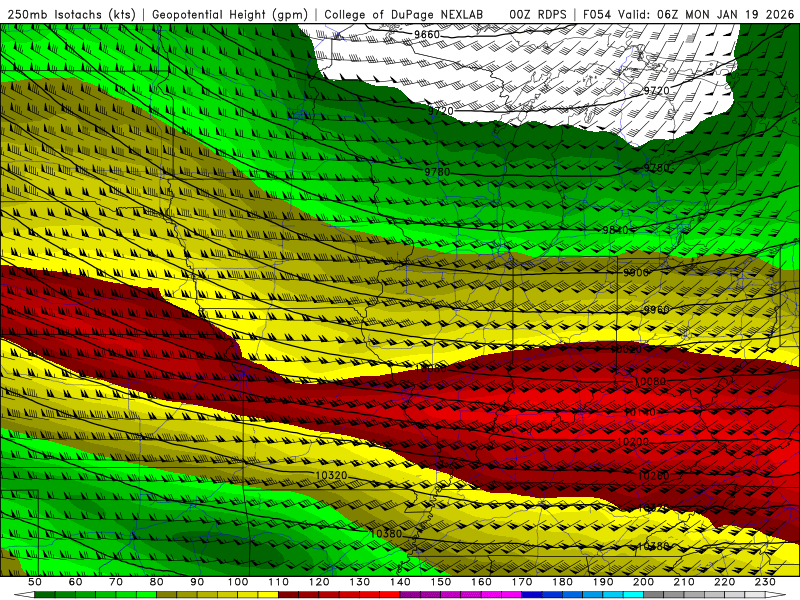This screenshot has width=800, height=600.
Task: Click the 9660 contour label
Action: tap(427, 35)
